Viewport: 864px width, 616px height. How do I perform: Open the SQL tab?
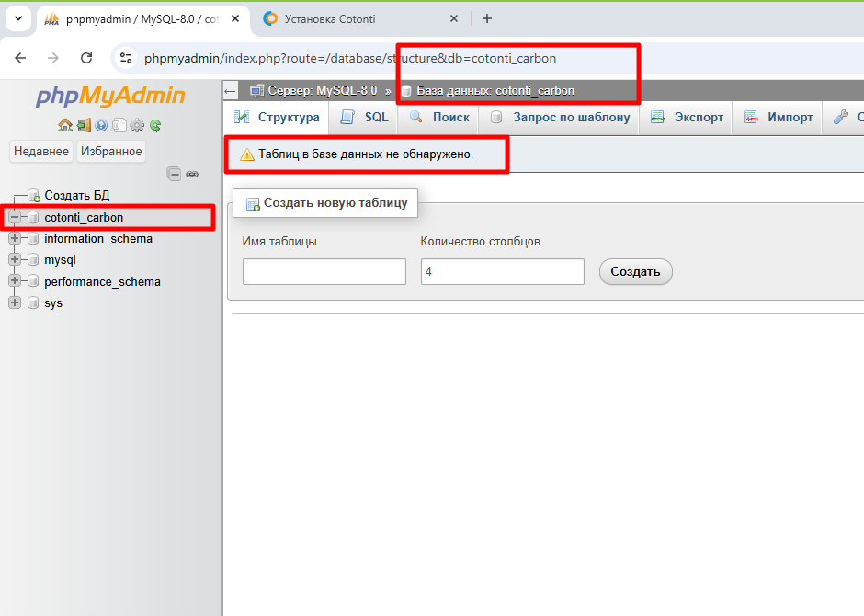(x=364, y=118)
